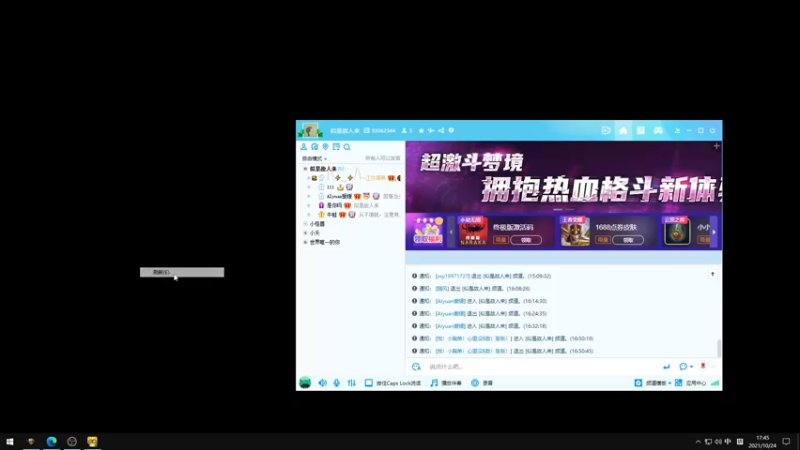The image size is (800, 450).
Task: Open the app center grid
Action: click(690, 383)
